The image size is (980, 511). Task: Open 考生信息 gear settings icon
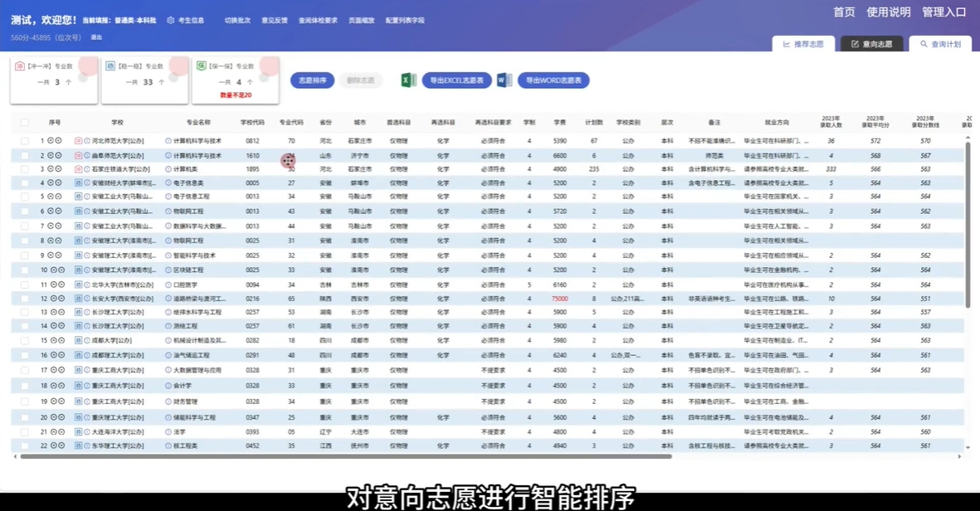(x=171, y=21)
